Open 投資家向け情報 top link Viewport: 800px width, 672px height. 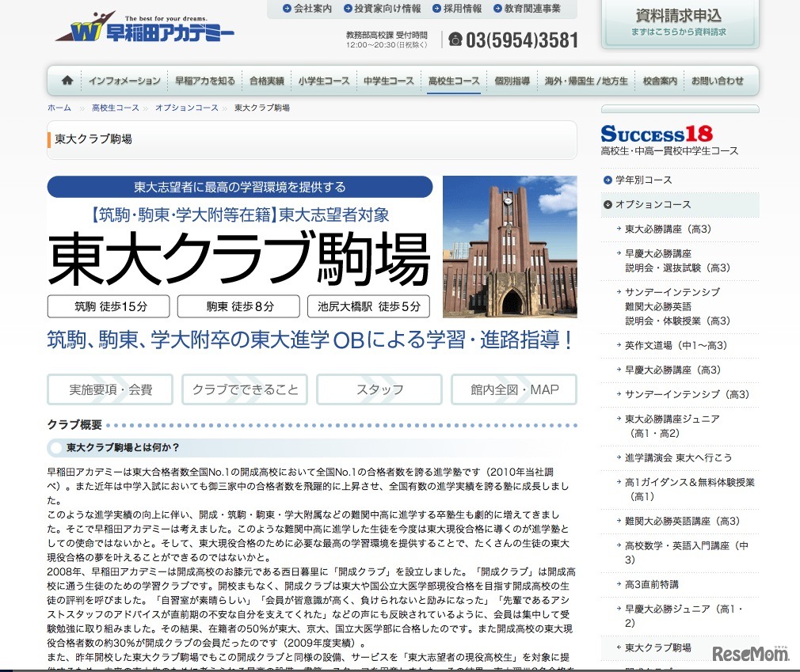[x=388, y=8]
